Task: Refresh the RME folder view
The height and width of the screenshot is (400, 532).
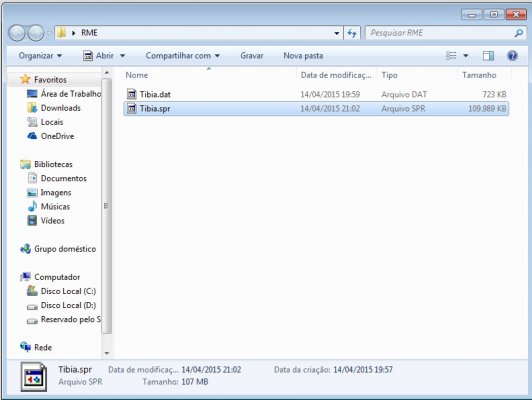Action: pos(352,33)
